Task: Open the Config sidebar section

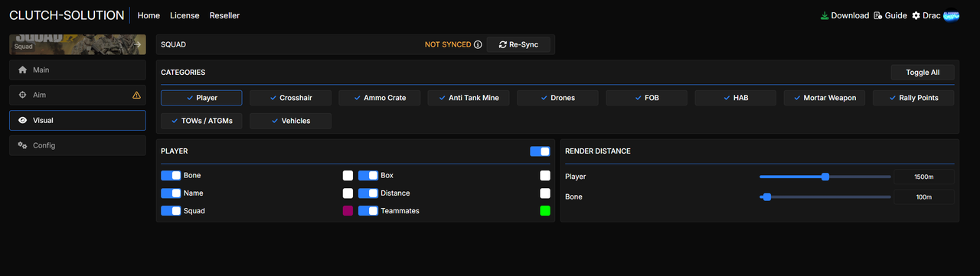Action: point(77,145)
